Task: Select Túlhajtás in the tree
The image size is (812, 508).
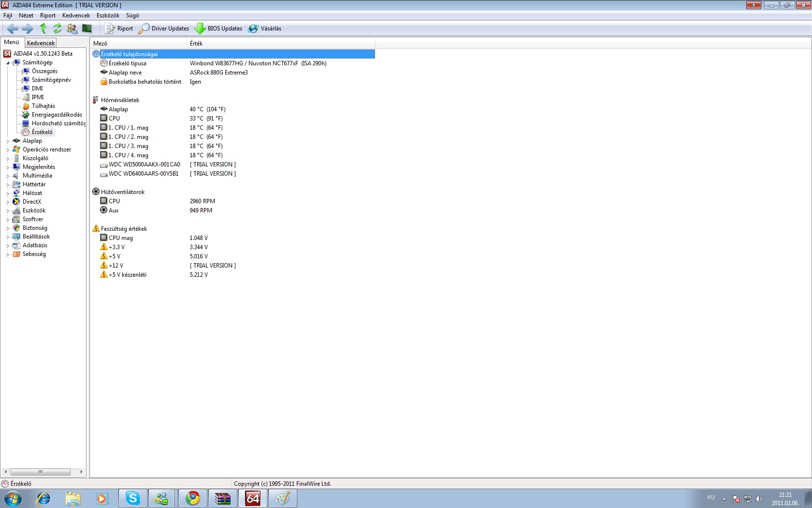Action: [x=43, y=106]
